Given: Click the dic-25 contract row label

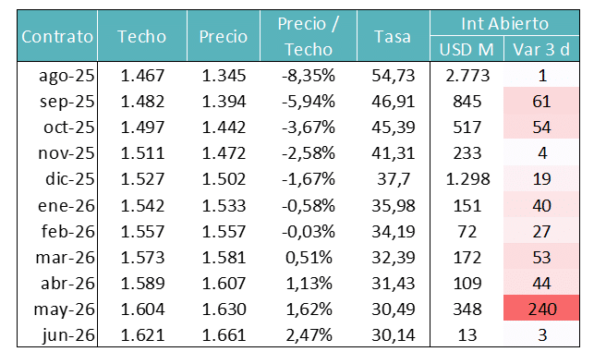Looking at the screenshot, I should tap(69, 179).
